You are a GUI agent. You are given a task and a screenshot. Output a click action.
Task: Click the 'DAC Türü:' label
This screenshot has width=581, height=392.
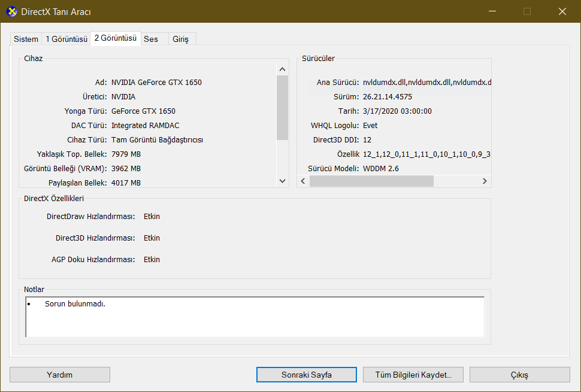89,126
